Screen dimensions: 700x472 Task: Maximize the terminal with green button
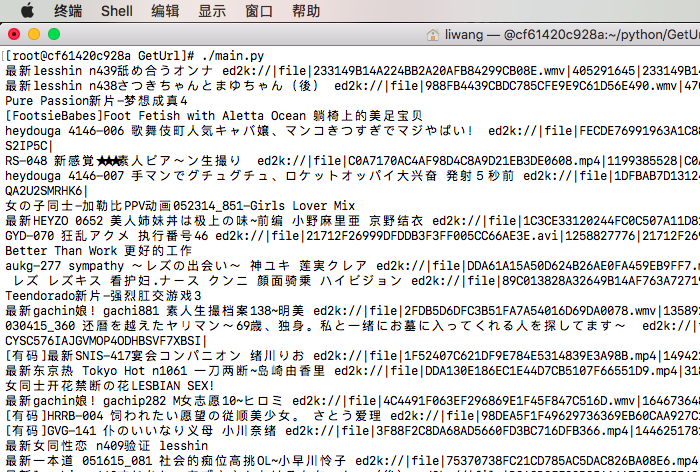tap(54, 34)
